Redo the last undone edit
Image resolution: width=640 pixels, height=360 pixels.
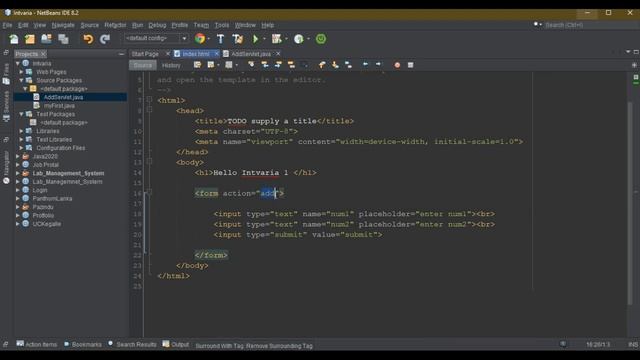click(x=105, y=39)
